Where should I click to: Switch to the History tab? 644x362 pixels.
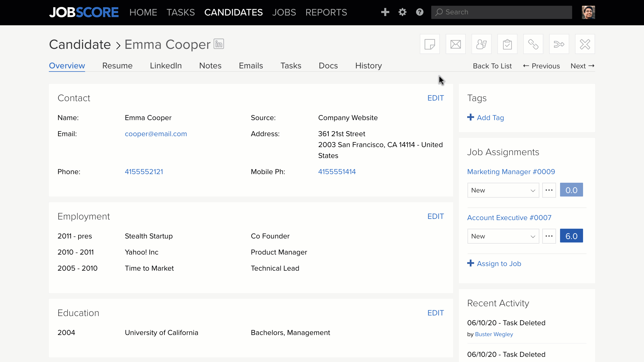(x=369, y=66)
